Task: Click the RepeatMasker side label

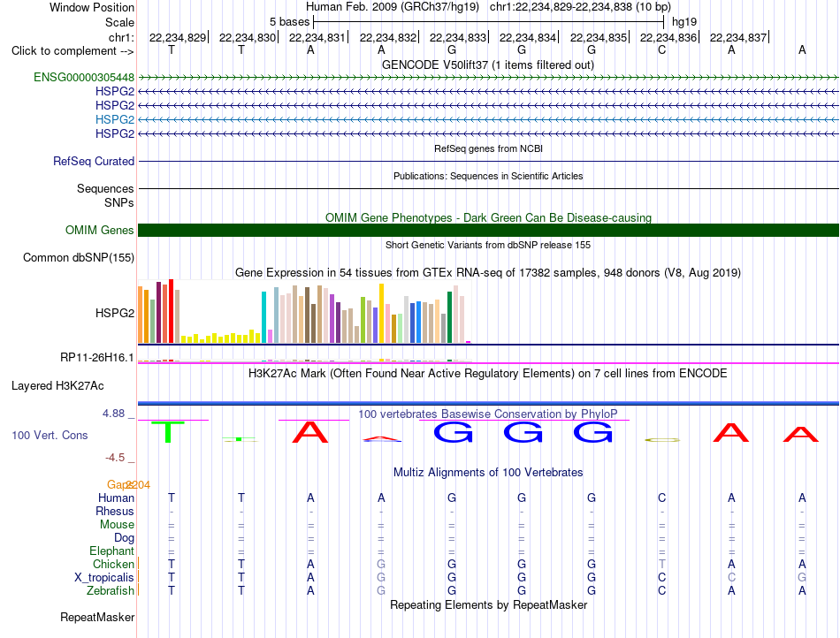Action: pos(97,618)
